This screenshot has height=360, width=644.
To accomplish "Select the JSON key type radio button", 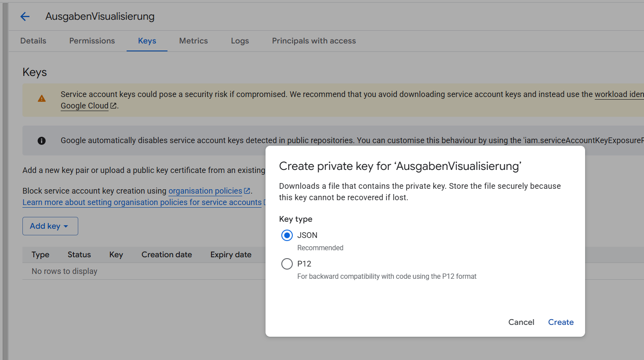I will [287, 236].
